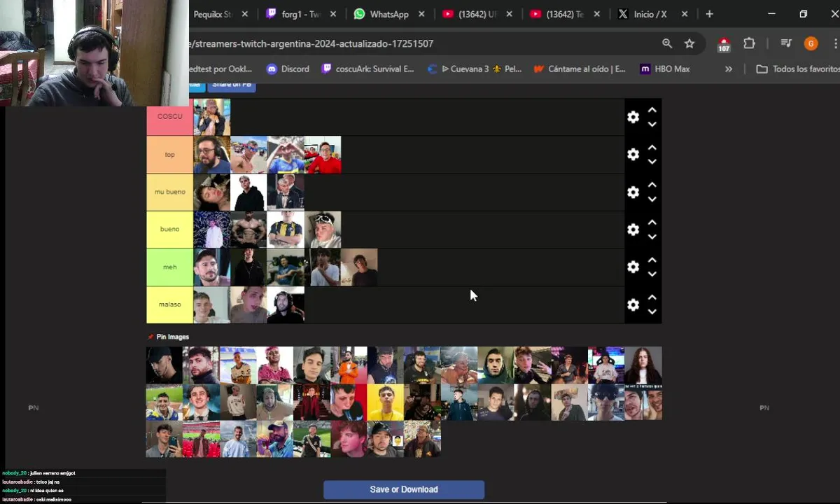Move the bueno row up

[652, 223]
